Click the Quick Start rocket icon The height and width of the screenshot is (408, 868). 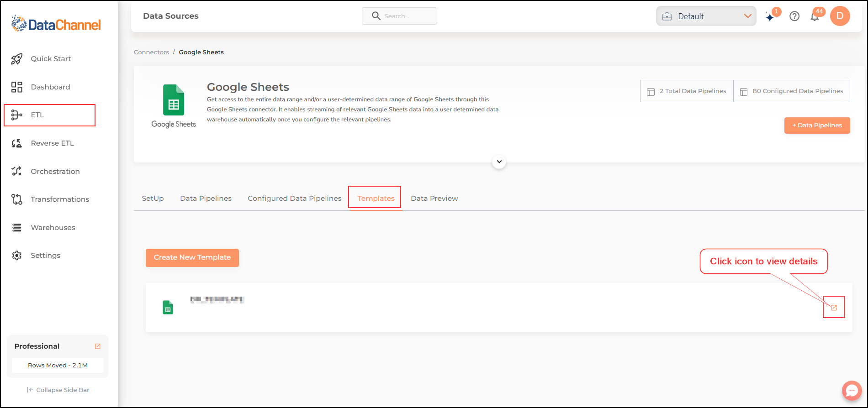click(x=17, y=59)
